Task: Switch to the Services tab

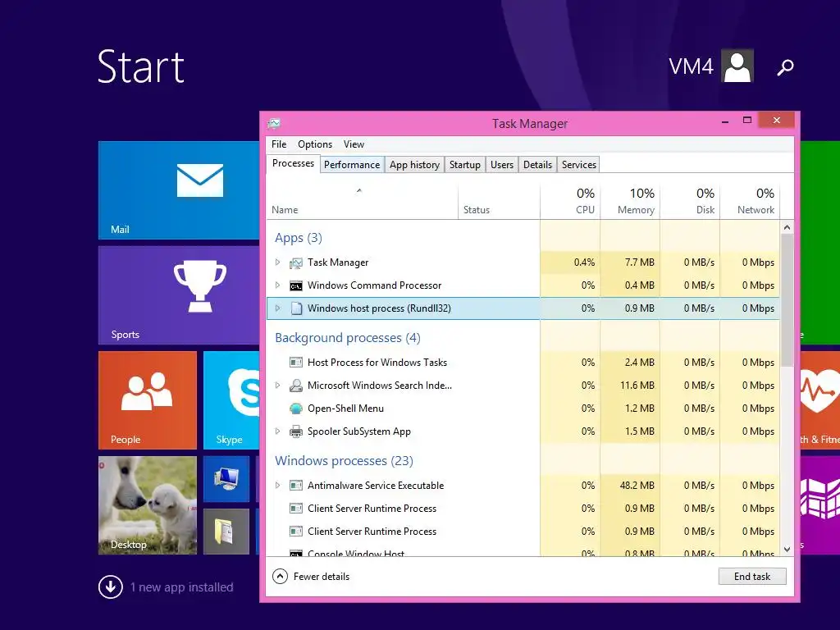Action: [x=579, y=165]
